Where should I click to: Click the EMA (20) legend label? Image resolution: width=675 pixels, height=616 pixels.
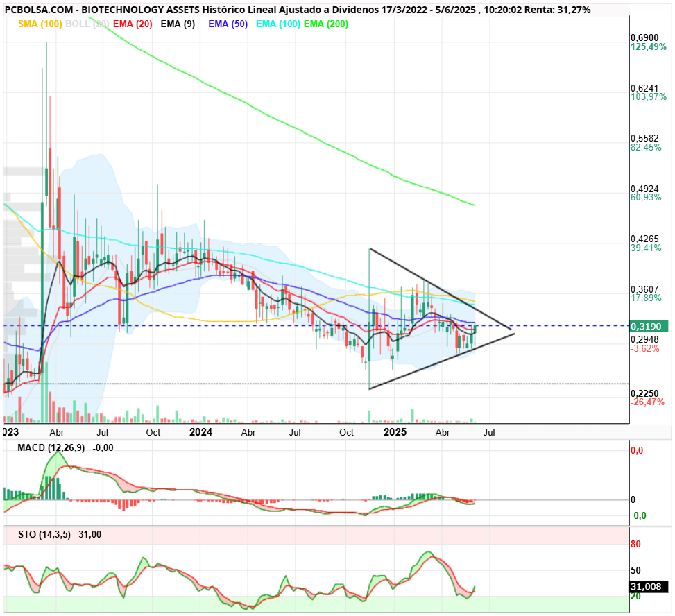133,24
